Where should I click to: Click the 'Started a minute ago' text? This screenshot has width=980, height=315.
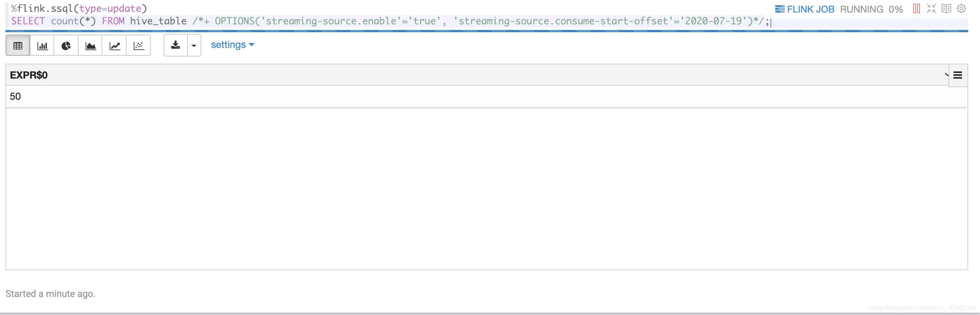tap(50, 294)
